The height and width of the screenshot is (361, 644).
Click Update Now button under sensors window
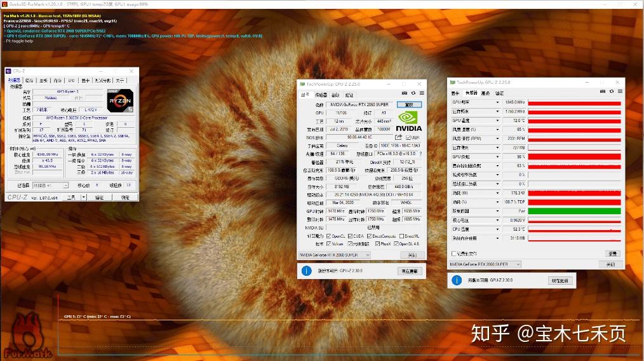[560, 280]
